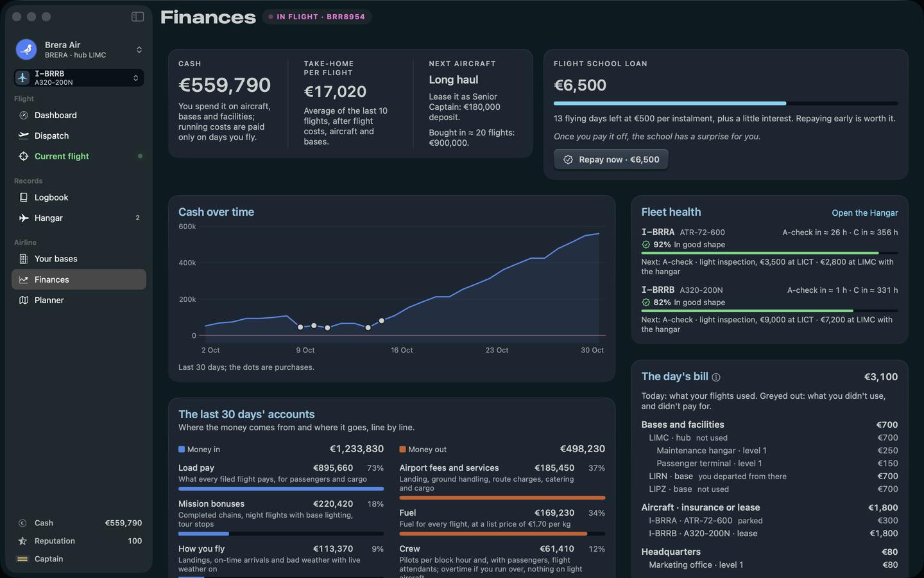Click the Fuel €169,230 amount

pyautogui.click(x=554, y=513)
